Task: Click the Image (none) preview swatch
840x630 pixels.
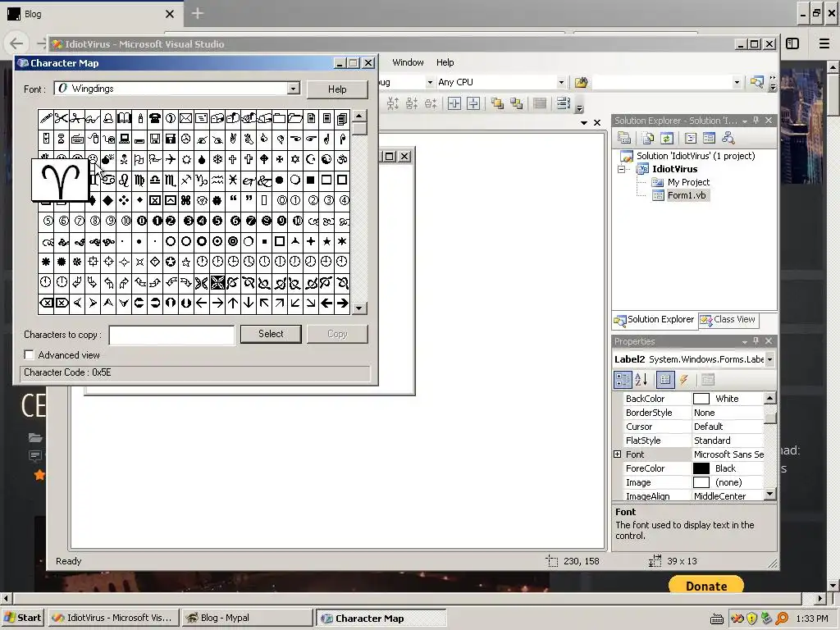Action: click(x=701, y=482)
